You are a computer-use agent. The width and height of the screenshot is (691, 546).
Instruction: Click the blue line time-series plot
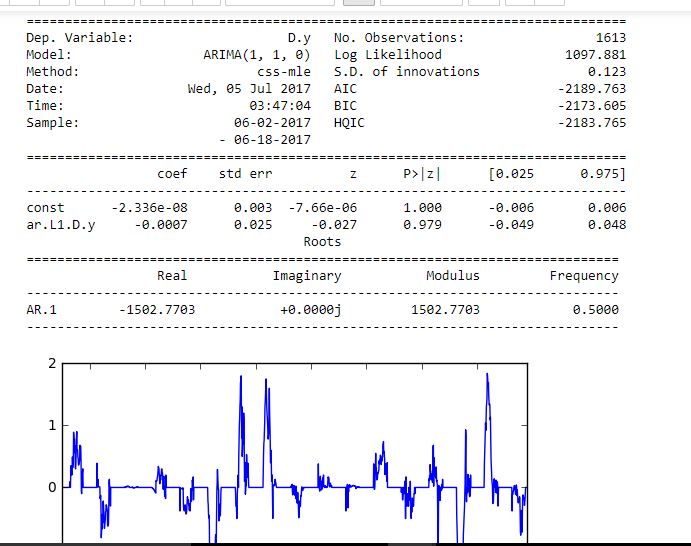coord(295,454)
